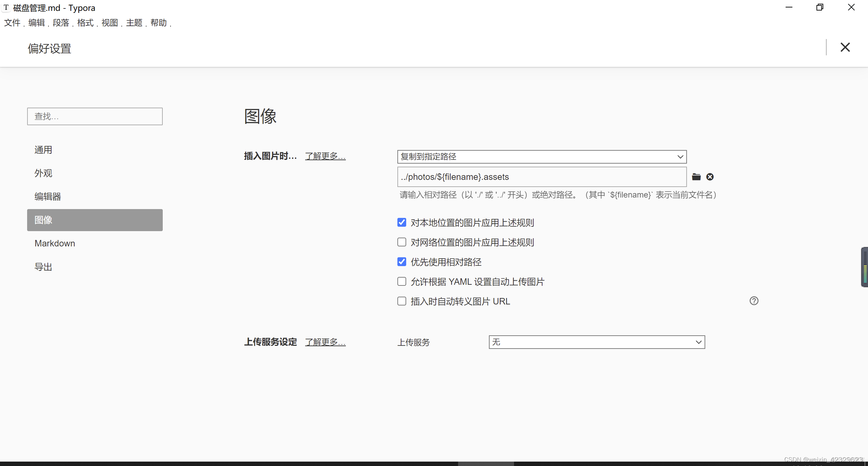Switch to the Markdown settings section
868x466 pixels.
click(55, 243)
